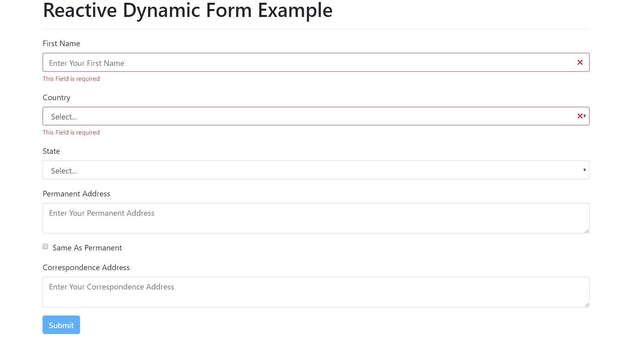
Task: Click the error message under First Name
Action: 71,78
